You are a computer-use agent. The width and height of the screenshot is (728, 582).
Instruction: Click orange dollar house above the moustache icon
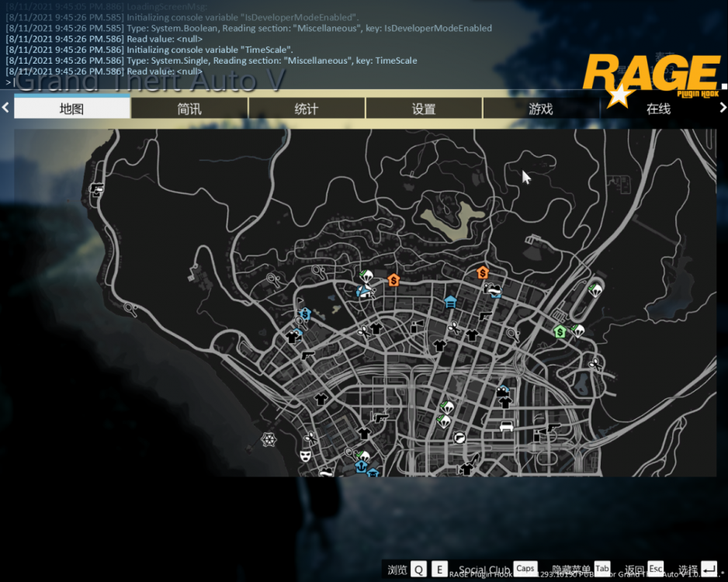[x=483, y=272]
